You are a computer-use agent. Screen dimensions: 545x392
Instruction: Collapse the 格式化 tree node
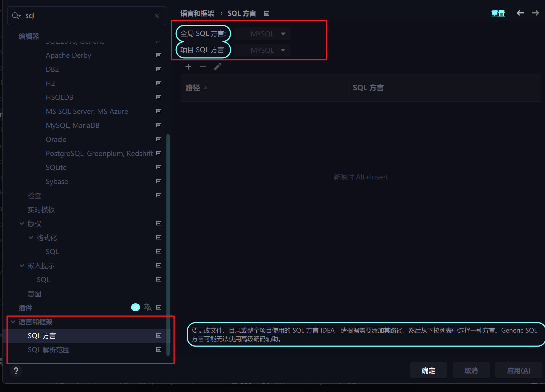[31, 237]
